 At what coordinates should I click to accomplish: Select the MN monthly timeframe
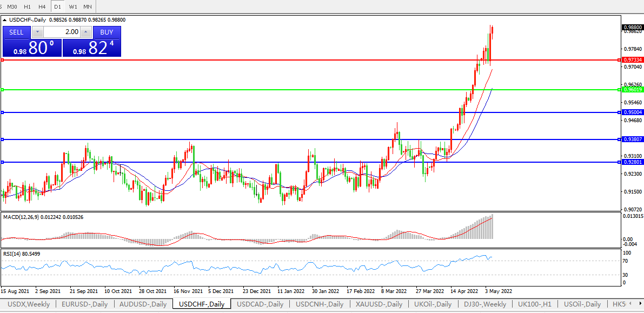87,6
